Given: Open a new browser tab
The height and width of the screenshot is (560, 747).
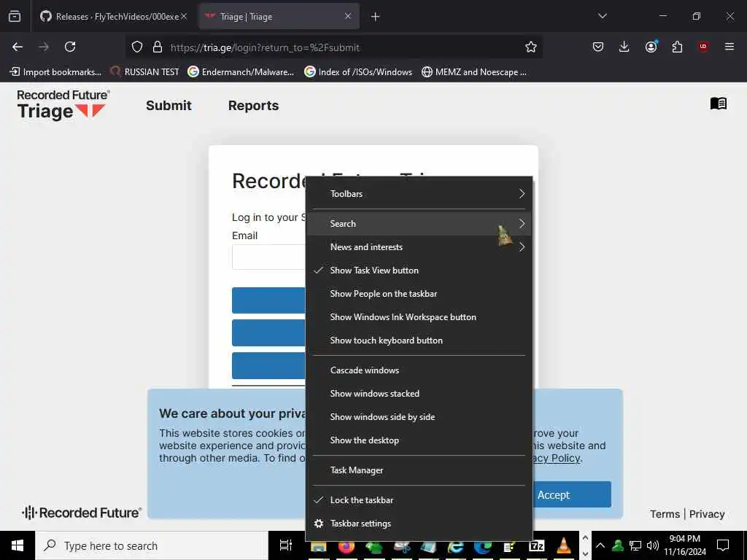Looking at the screenshot, I should click(x=376, y=17).
